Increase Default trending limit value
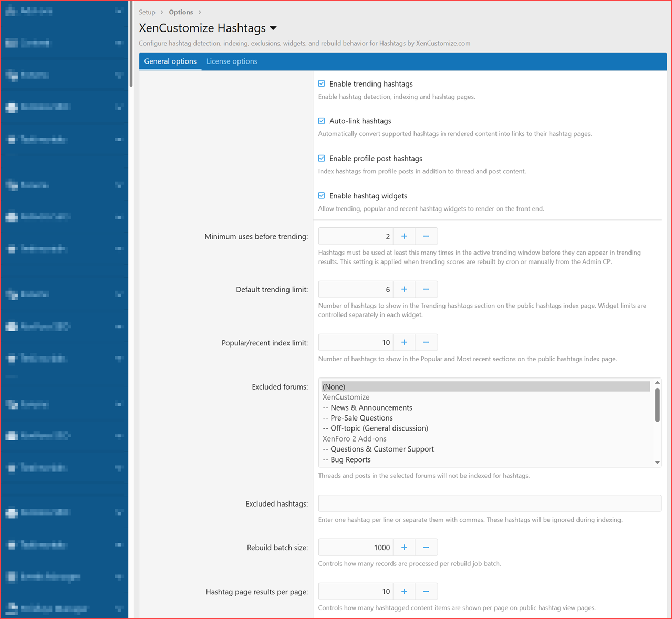This screenshot has height=619, width=672. (x=404, y=289)
